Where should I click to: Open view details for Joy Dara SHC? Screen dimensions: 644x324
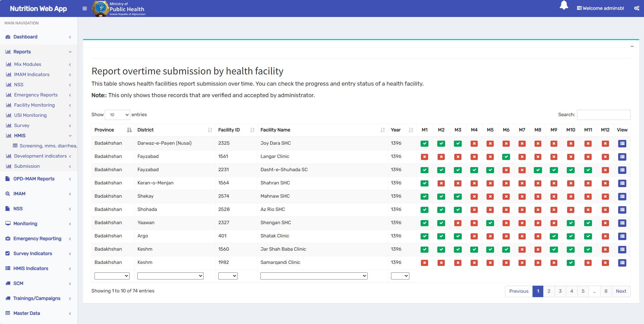tap(622, 144)
